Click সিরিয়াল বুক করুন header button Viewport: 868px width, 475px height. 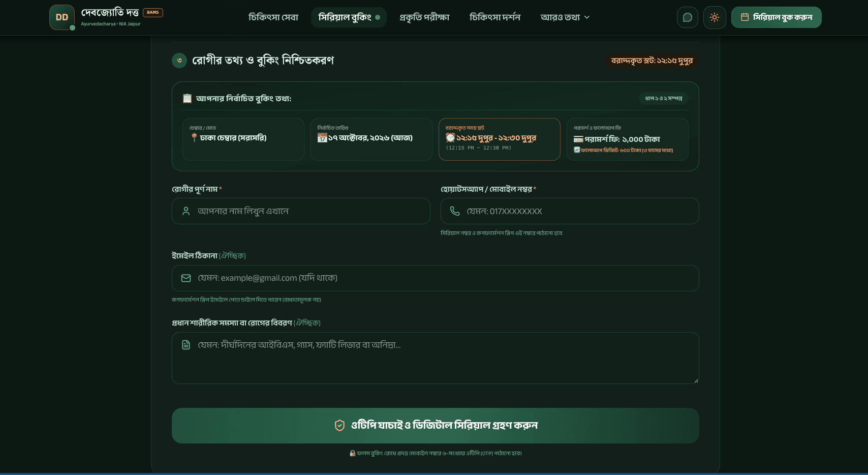tap(776, 17)
